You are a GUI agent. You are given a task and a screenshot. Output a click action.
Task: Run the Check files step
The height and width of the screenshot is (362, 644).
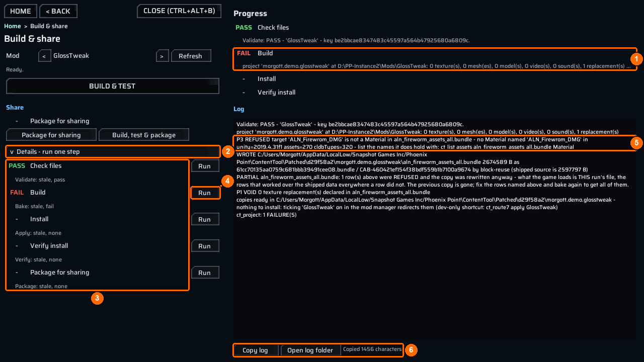click(x=204, y=166)
